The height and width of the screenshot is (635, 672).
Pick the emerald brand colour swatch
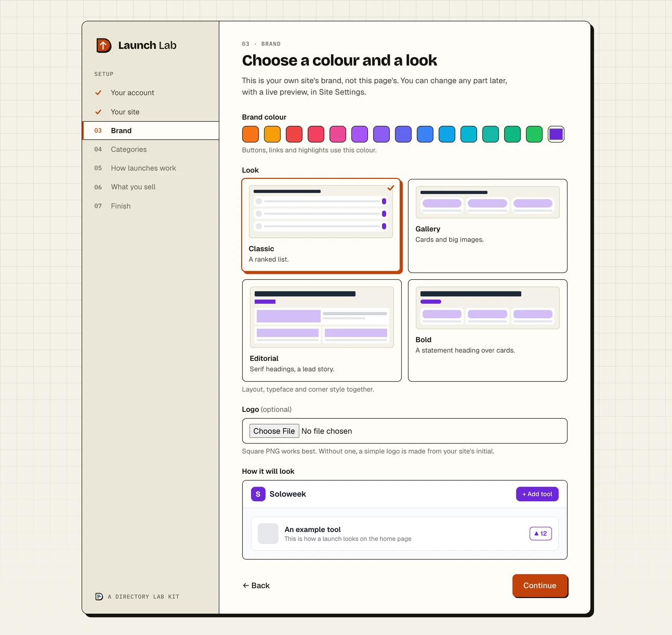[x=512, y=134]
